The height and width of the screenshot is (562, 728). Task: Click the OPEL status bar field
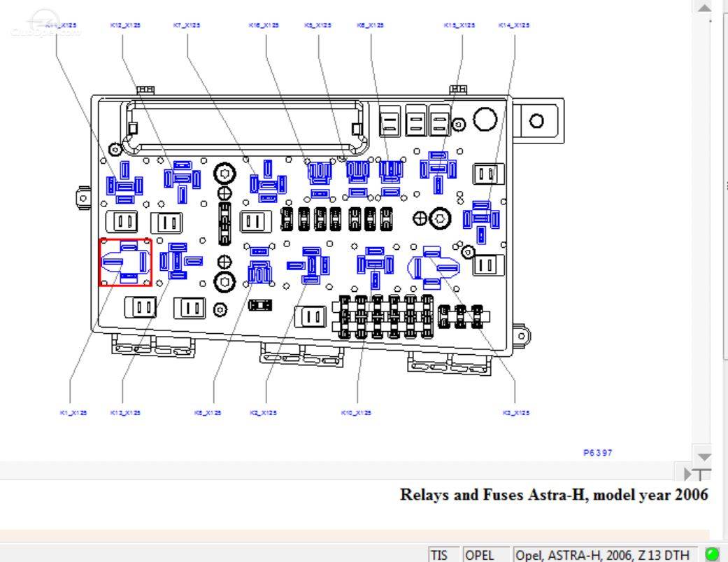point(485,555)
